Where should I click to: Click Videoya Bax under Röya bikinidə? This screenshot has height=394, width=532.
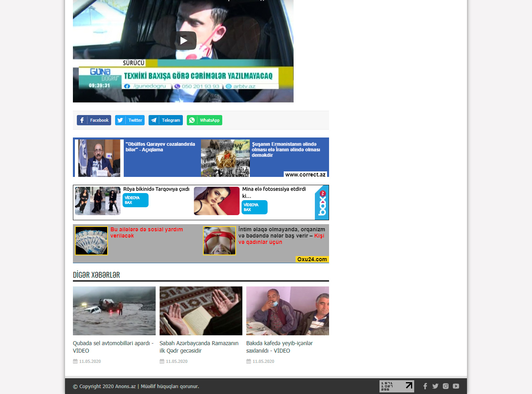[136, 200]
